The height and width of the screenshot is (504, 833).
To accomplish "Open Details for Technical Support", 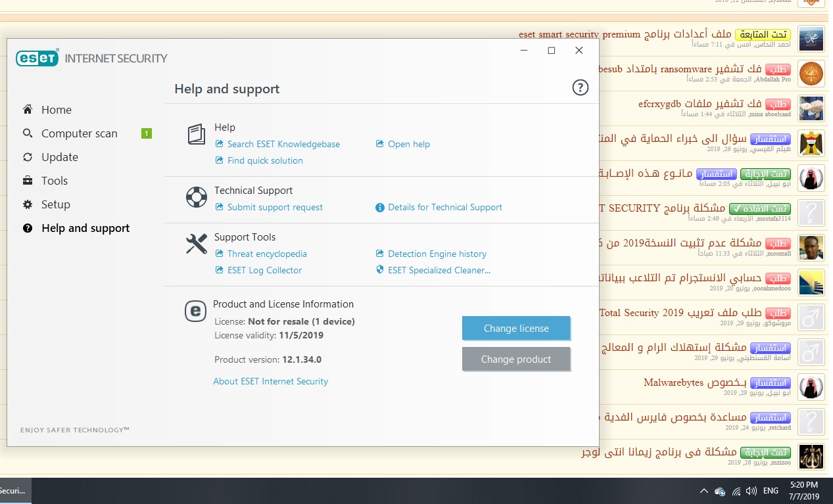I will (x=445, y=207).
